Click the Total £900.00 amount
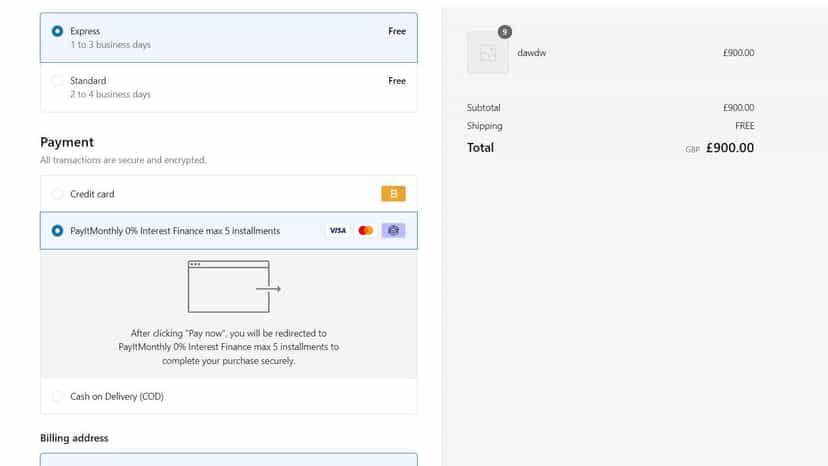This screenshot has width=828, height=466. coord(730,148)
